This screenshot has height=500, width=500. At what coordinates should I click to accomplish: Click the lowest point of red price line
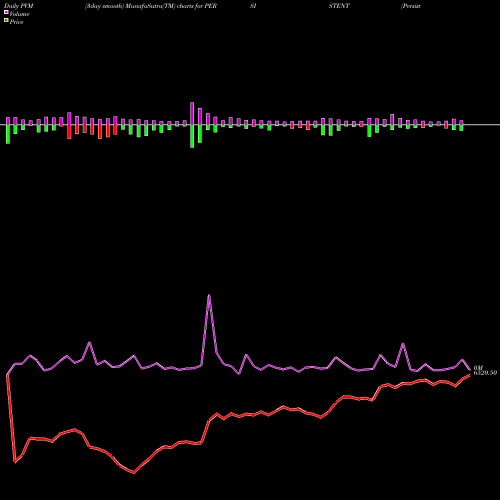coord(134,472)
